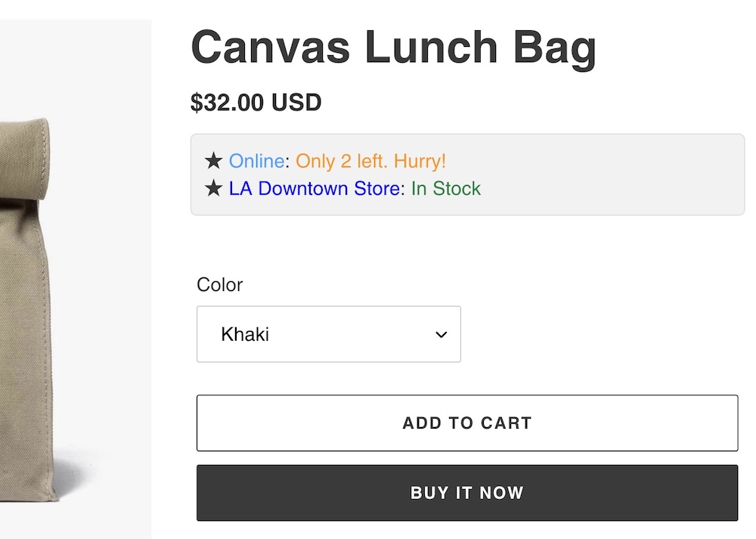Open the Khaki color dropdown
Screen dimensions: 756x539
pos(329,334)
